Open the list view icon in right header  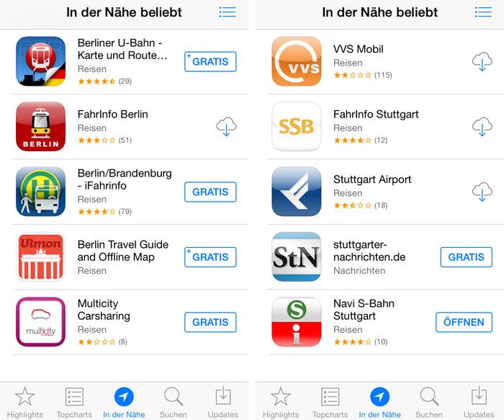pos(483,12)
